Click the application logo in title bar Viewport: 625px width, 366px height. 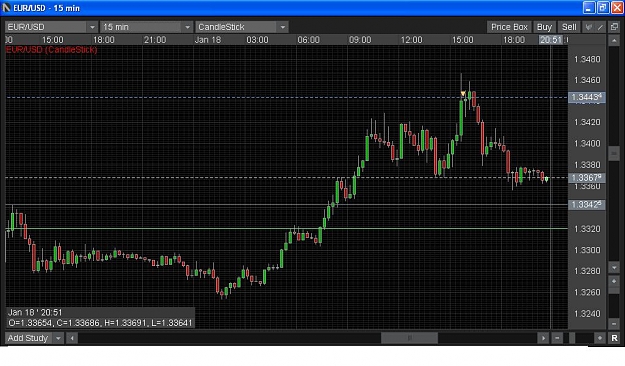click(6, 8)
